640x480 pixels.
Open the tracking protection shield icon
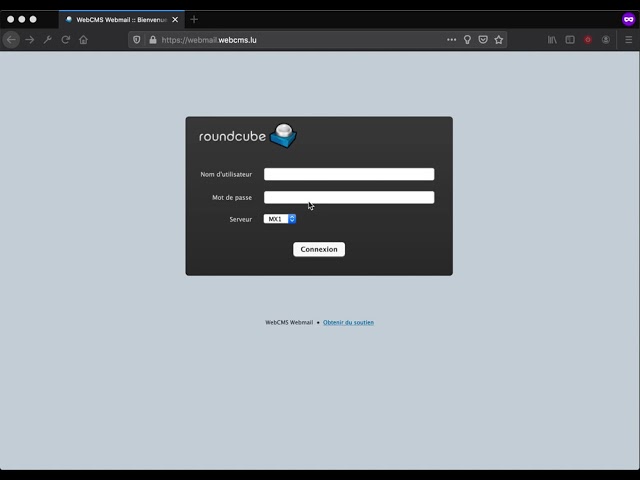pyautogui.click(x=136, y=40)
